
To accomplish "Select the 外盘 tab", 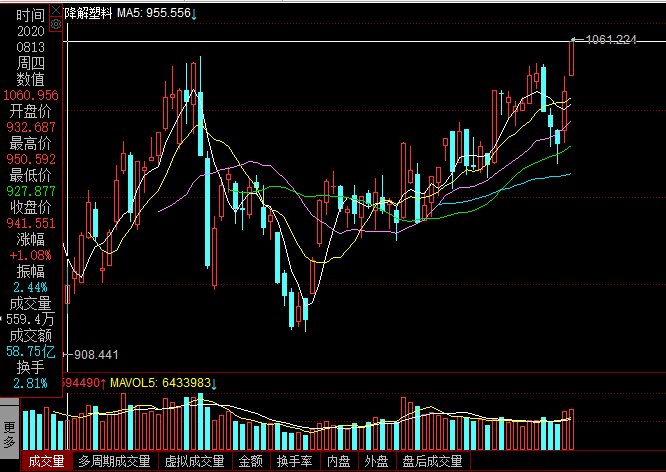I will pyautogui.click(x=376, y=462).
